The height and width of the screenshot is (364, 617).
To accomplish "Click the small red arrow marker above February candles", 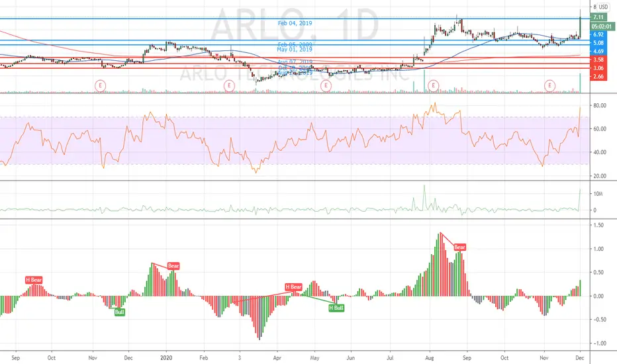I will [216, 55].
